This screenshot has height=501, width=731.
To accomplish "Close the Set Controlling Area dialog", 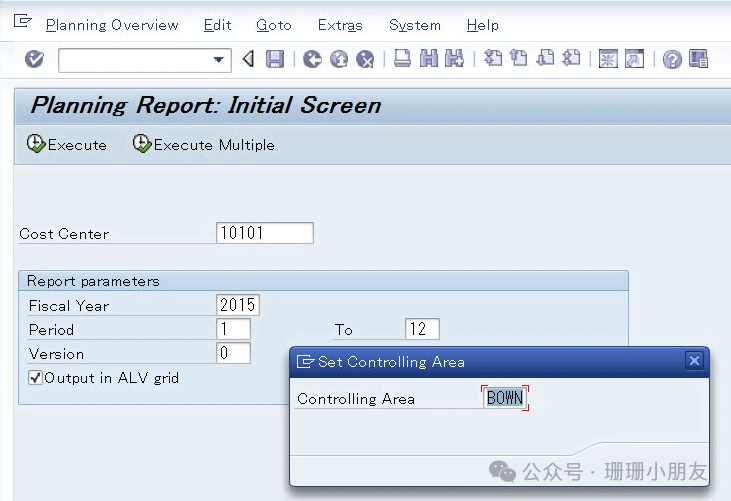I will click(694, 361).
